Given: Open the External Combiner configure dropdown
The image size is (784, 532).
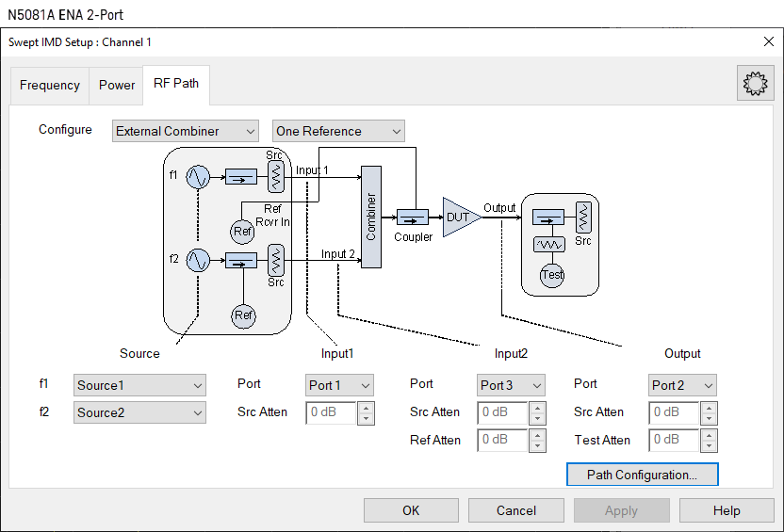Looking at the screenshot, I should click(x=185, y=132).
